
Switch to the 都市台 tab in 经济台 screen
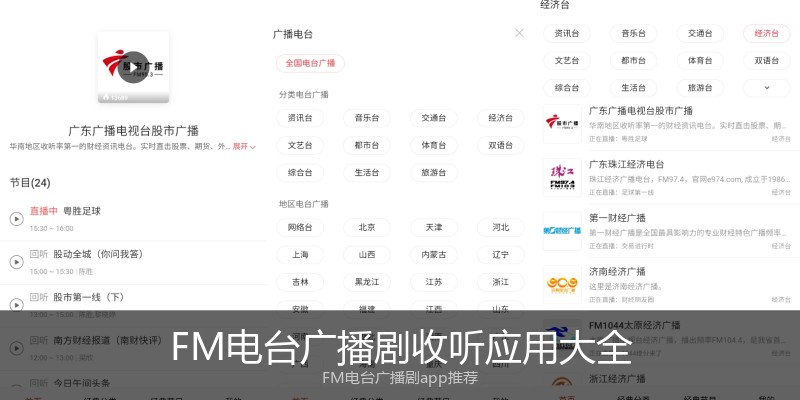633,61
